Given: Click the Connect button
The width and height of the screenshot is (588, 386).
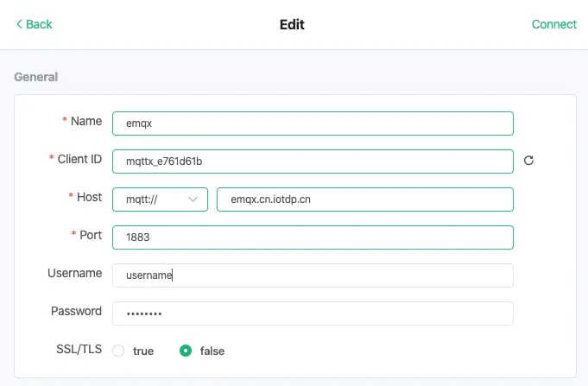Looking at the screenshot, I should click(553, 24).
